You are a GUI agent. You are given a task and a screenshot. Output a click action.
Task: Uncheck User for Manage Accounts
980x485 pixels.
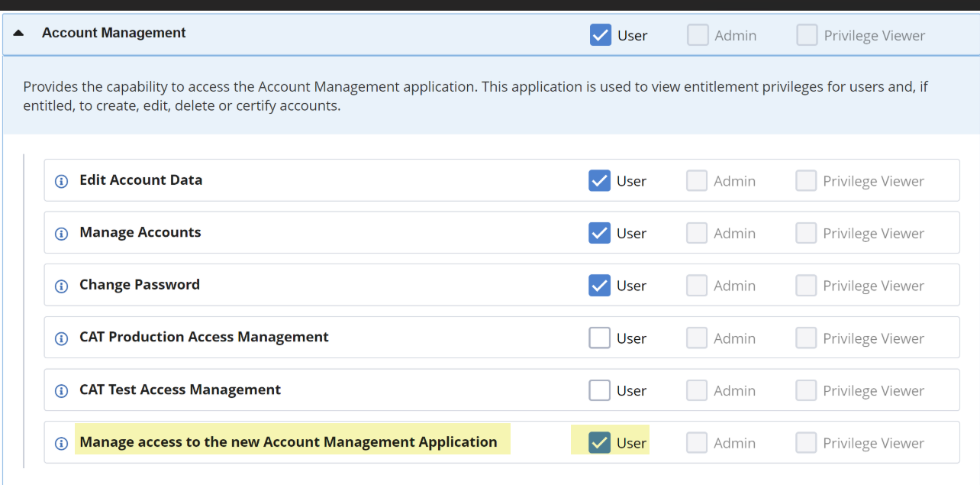click(x=599, y=233)
